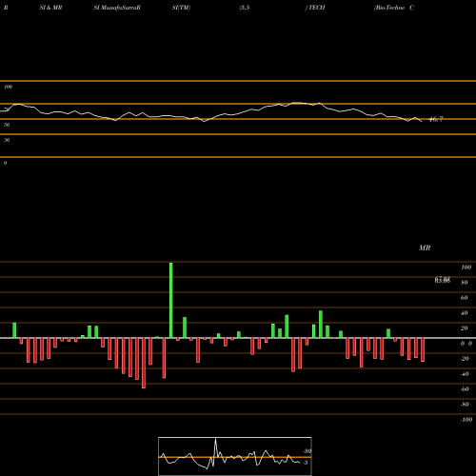Click the -5 label in the mini chart
The height and width of the screenshot is (476, 476).
tap(306, 463)
